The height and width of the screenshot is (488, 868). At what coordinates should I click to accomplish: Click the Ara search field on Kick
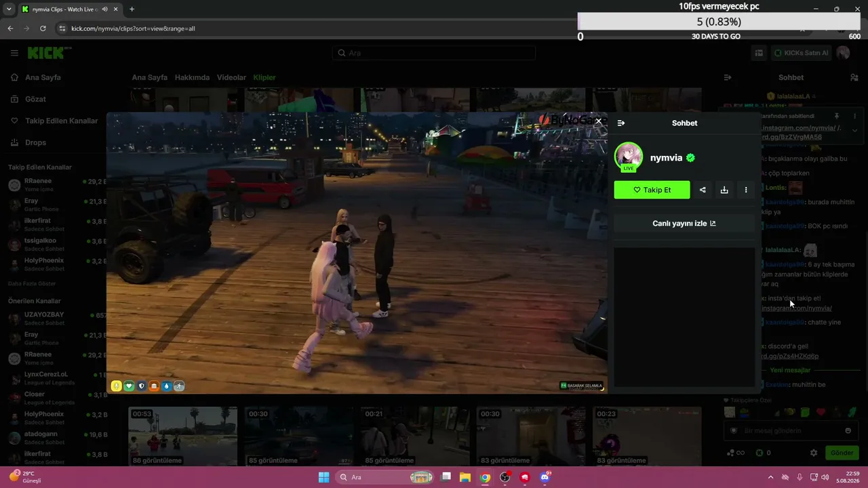click(434, 53)
